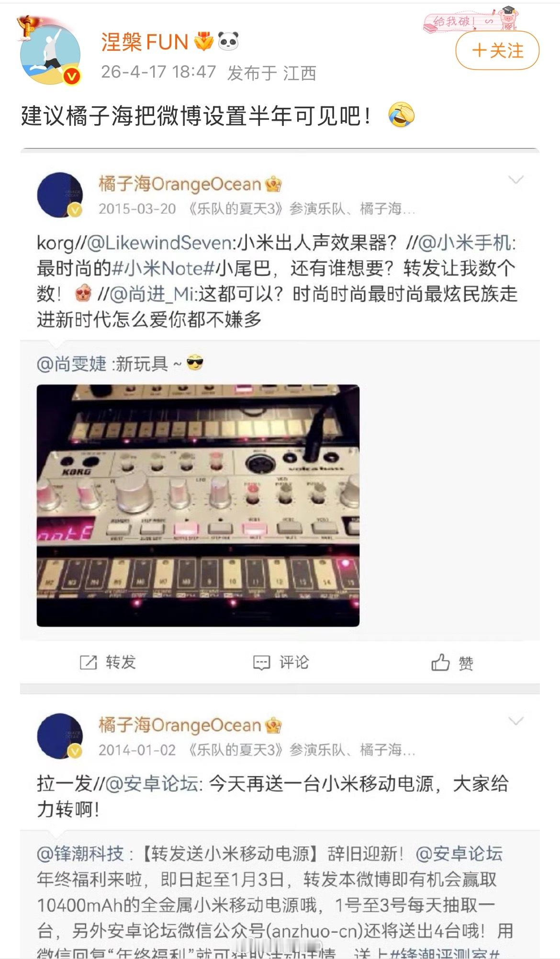Image resolution: width=560 pixels, height=959 pixels.
Task: Tap the orange membership badge after 涅槃FUN
Action: (x=203, y=42)
